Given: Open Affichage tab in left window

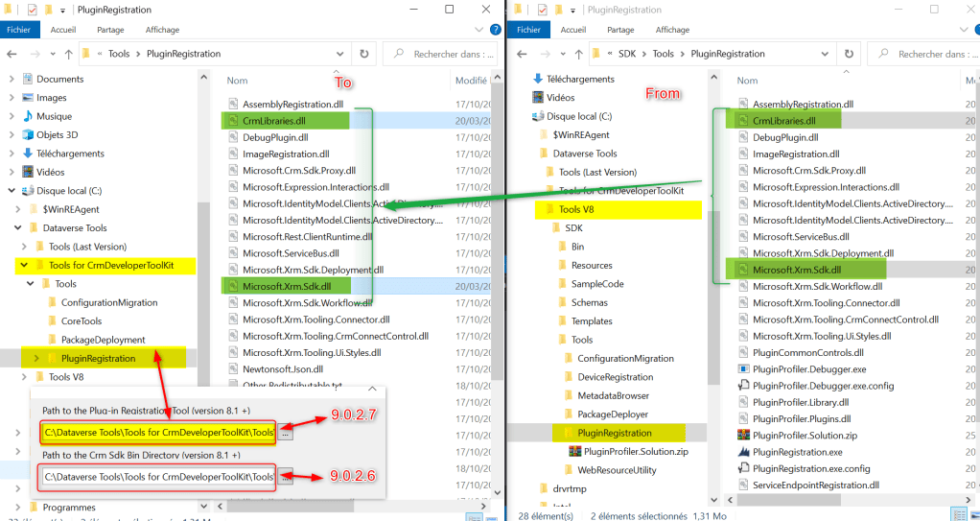Looking at the screenshot, I should 162,30.
